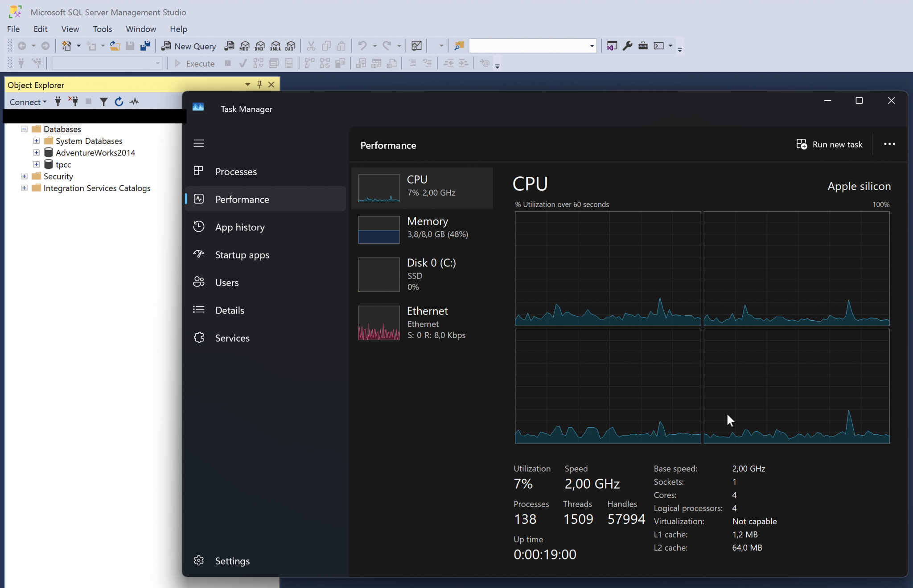Open the View menu
The width and height of the screenshot is (913, 588).
click(70, 29)
